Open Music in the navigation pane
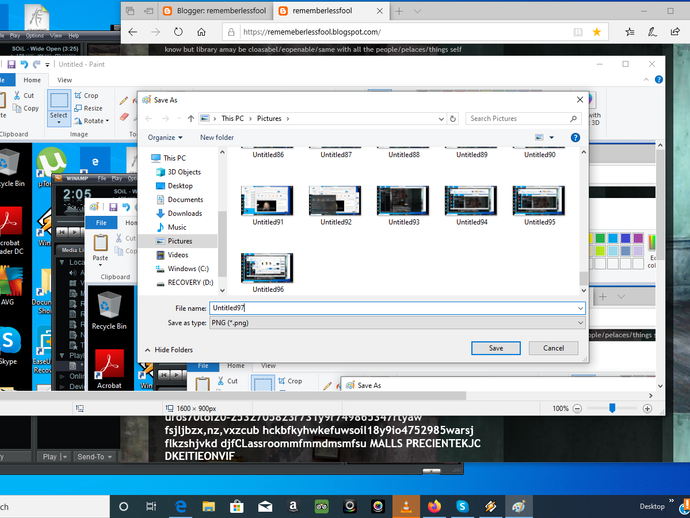 point(177,227)
